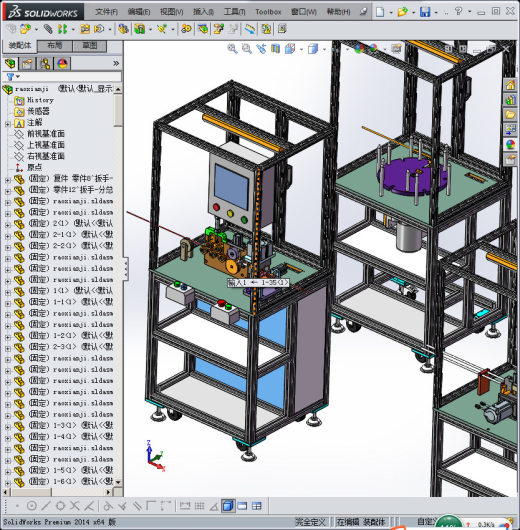The image size is (520, 530).
Task: Select the 传感器 sensors tree item
Action: coord(38,111)
